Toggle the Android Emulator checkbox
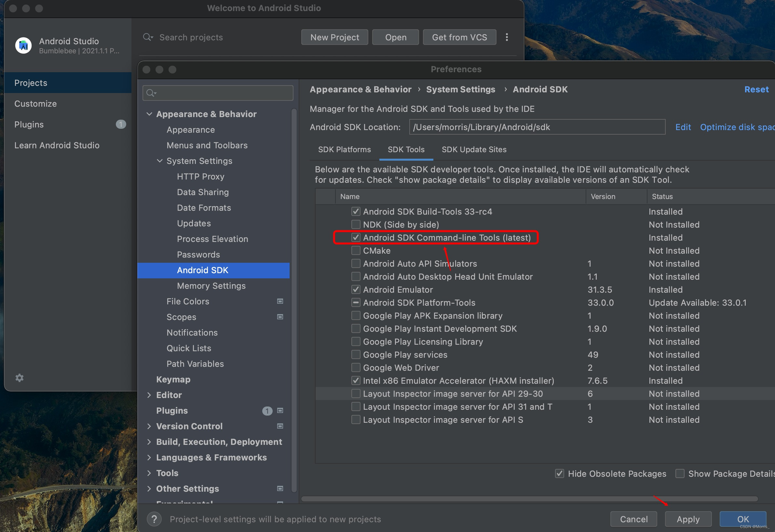775x532 pixels. click(x=356, y=289)
